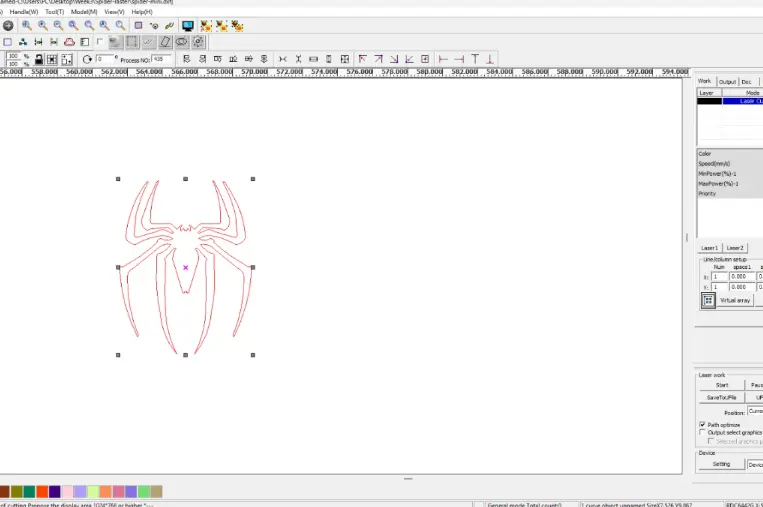This screenshot has width=763, height=507.
Task: Click the first orange bug-shaped toolbar icon
Action: click(206, 26)
